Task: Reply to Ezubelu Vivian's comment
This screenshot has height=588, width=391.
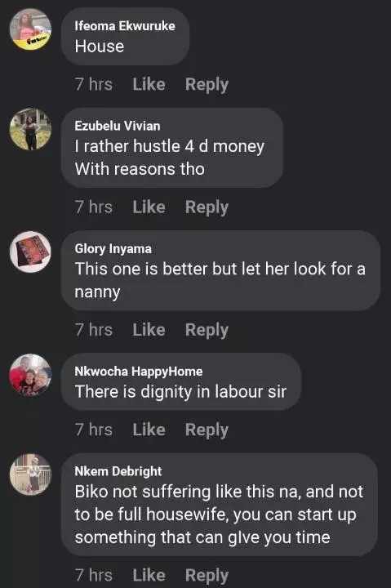Action: coord(207,207)
